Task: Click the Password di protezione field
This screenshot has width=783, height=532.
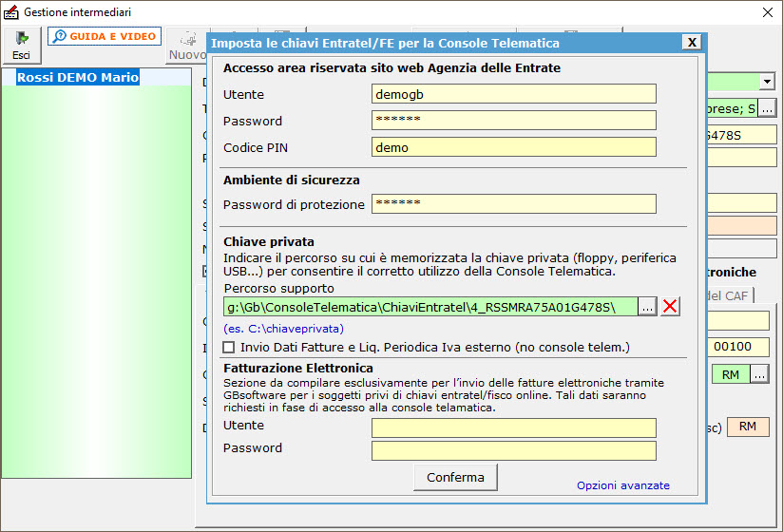Action: pyautogui.click(x=513, y=204)
